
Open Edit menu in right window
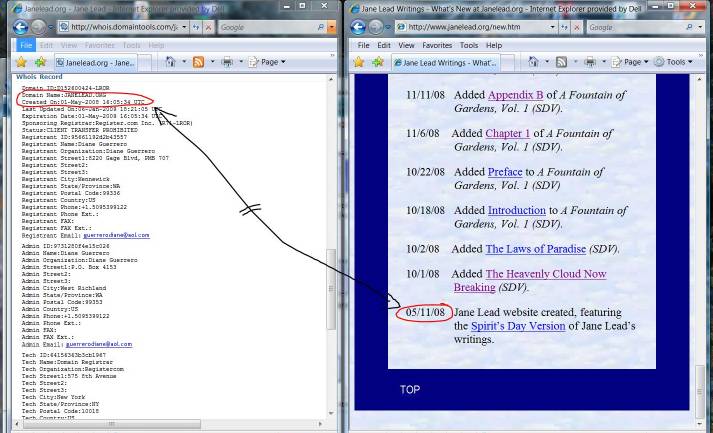click(384, 45)
